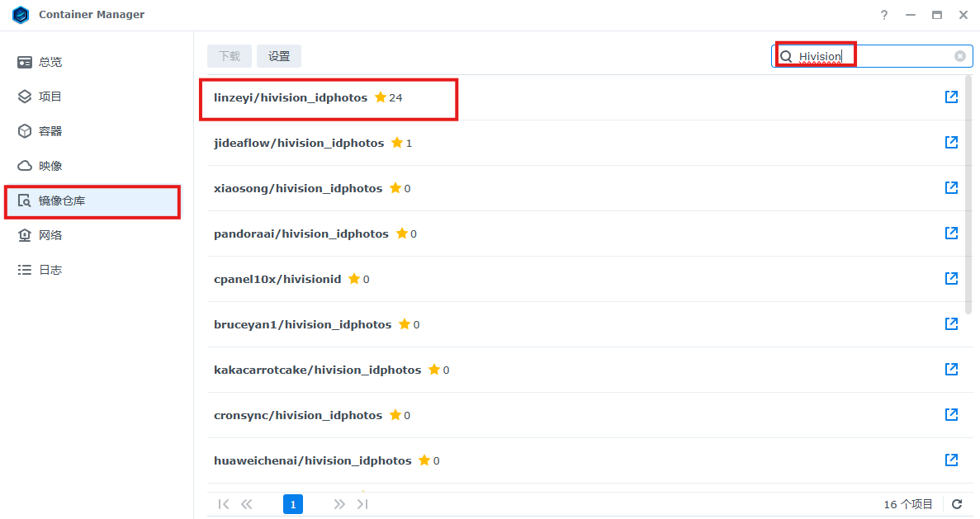Image resolution: width=980 pixels, height=519 pixels.
Task: Go to the last page arrow
Action: click(x=362, y=504)
